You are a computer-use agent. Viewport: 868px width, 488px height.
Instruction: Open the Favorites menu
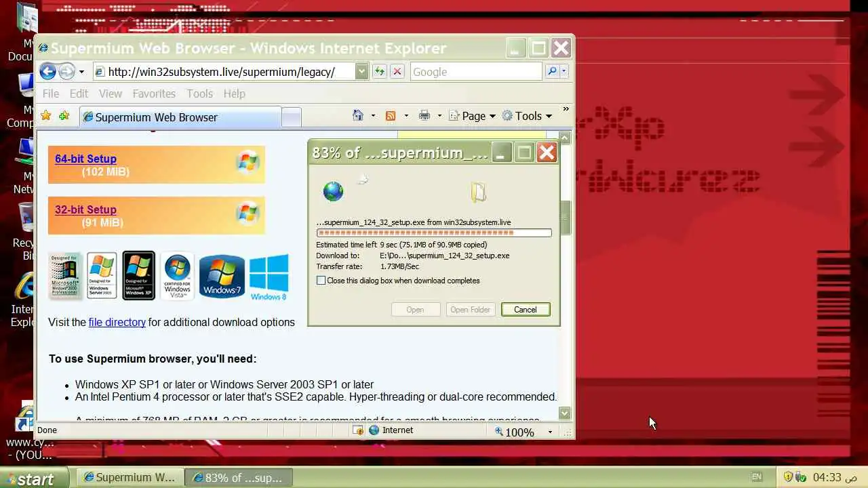[154, 94]
